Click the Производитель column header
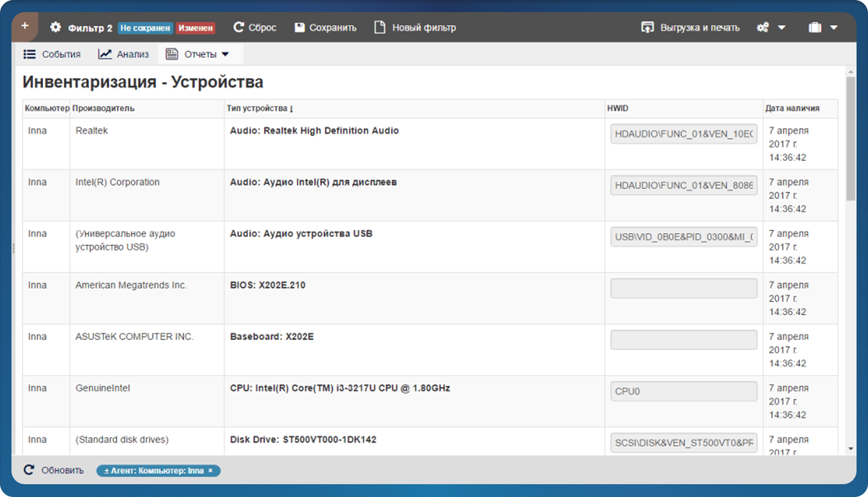The width and height of the screenshot is (868, 497). point(104,108)
